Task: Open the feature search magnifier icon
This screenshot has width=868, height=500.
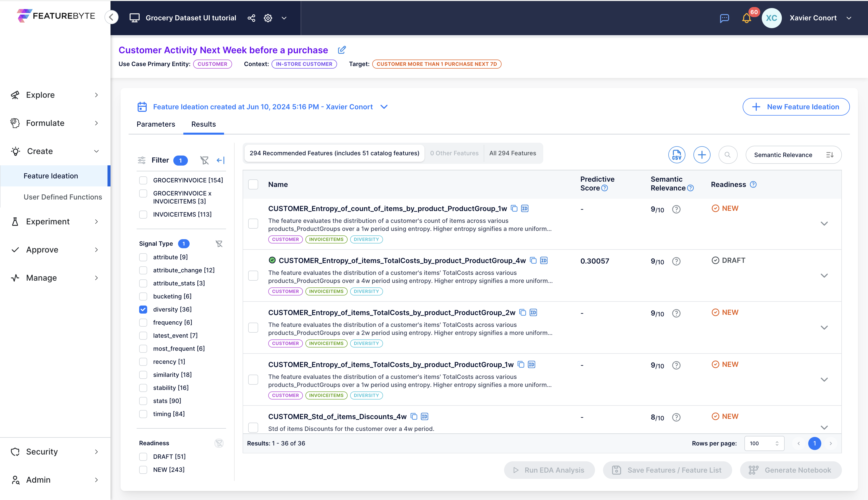Action: (x=728, y=155)
